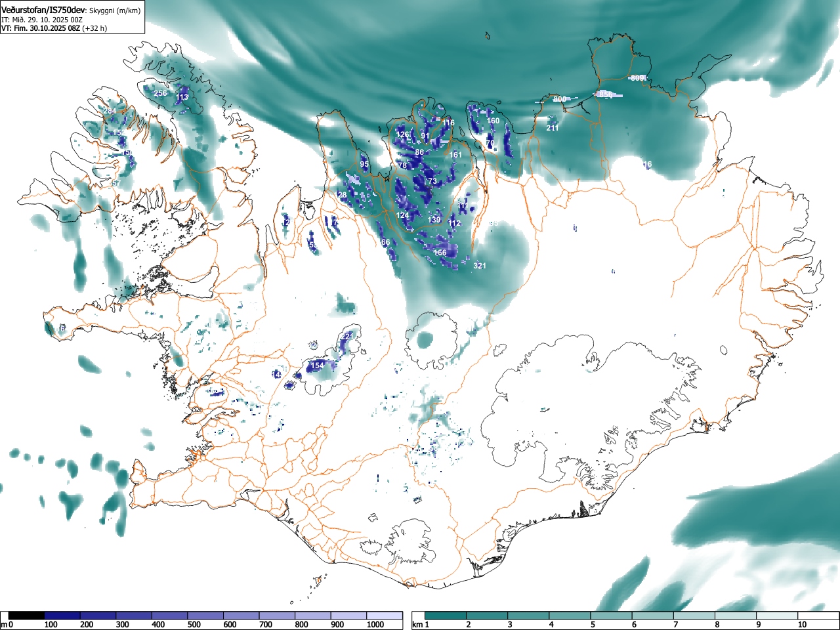The image size is (840, 630).
Task: Click the 100 label on the meter legend
Action: 51,625
